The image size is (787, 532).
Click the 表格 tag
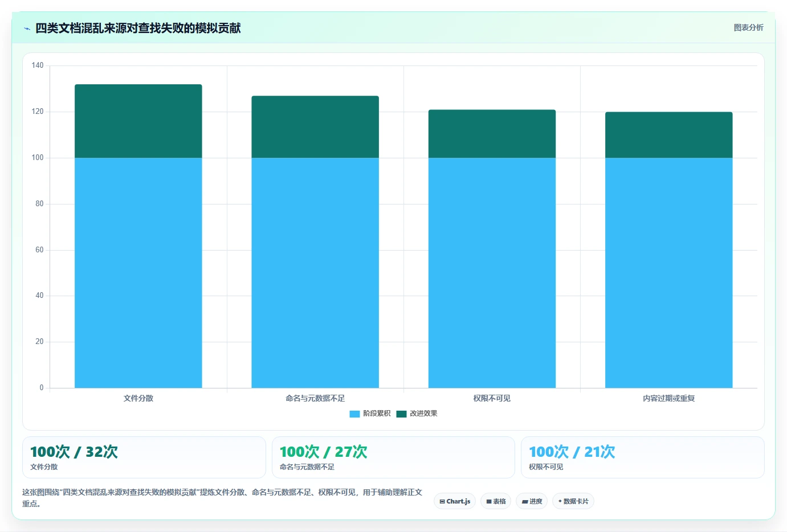[496, 501]
